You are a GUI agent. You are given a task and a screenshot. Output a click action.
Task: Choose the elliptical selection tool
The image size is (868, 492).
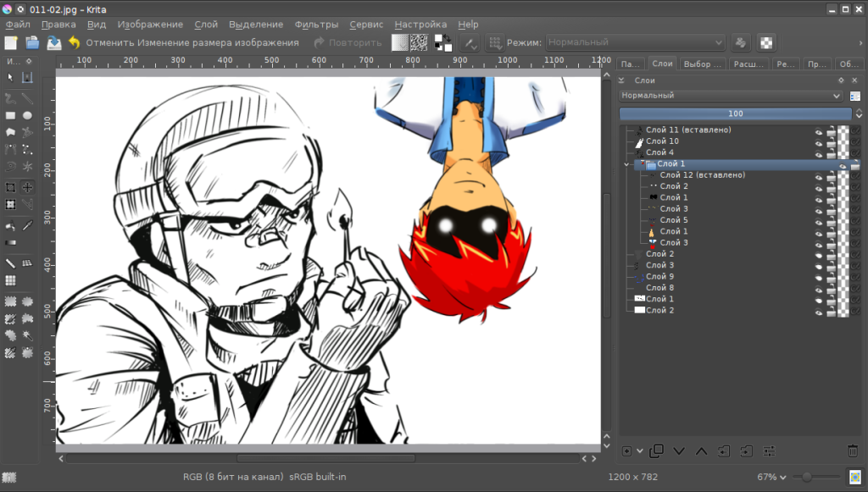coord(27,301)
